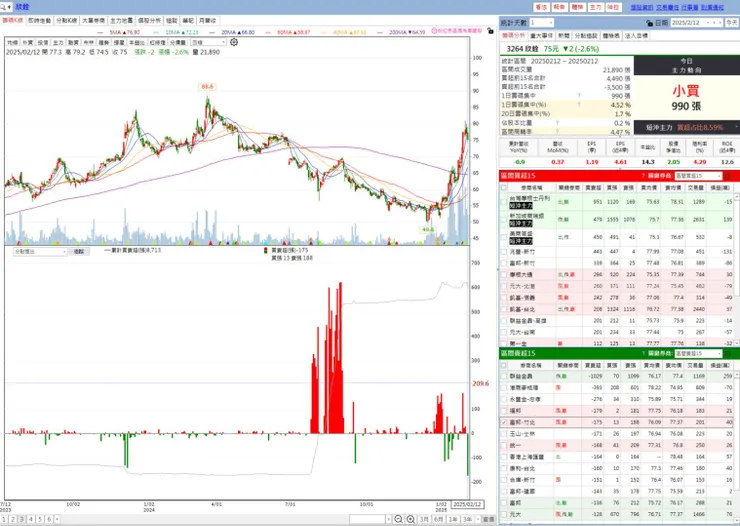Check the box for 群益金鼎 in the sell list

click(504, 376)
